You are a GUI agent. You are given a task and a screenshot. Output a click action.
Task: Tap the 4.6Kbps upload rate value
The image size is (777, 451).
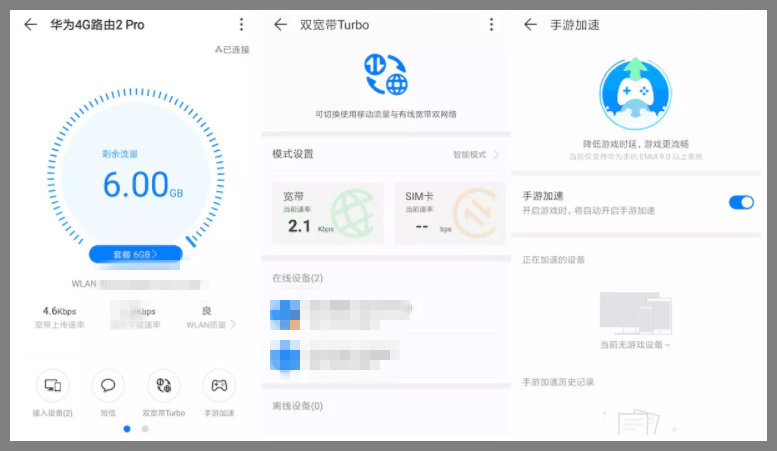click(59, 311)
